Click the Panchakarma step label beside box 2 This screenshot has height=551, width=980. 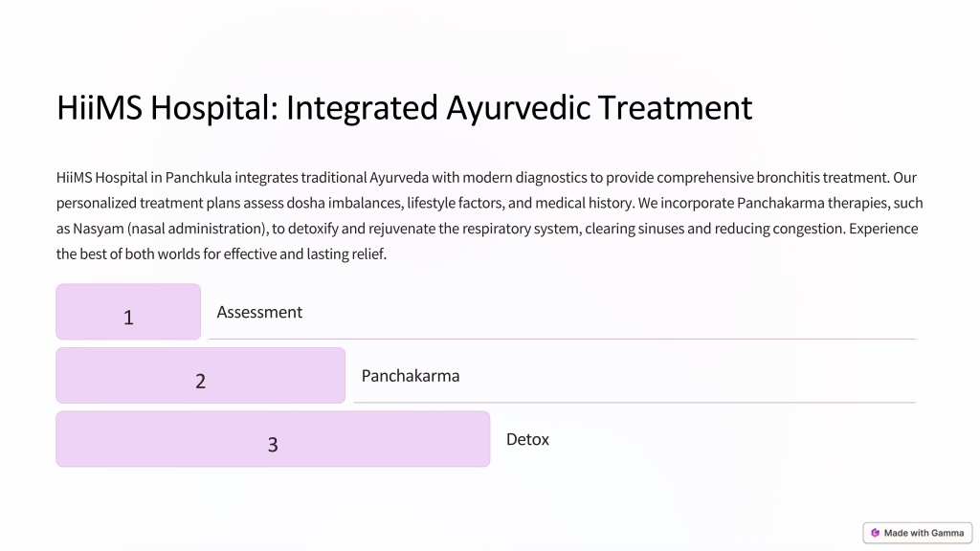pyautogui.click(x=411, y=375)
